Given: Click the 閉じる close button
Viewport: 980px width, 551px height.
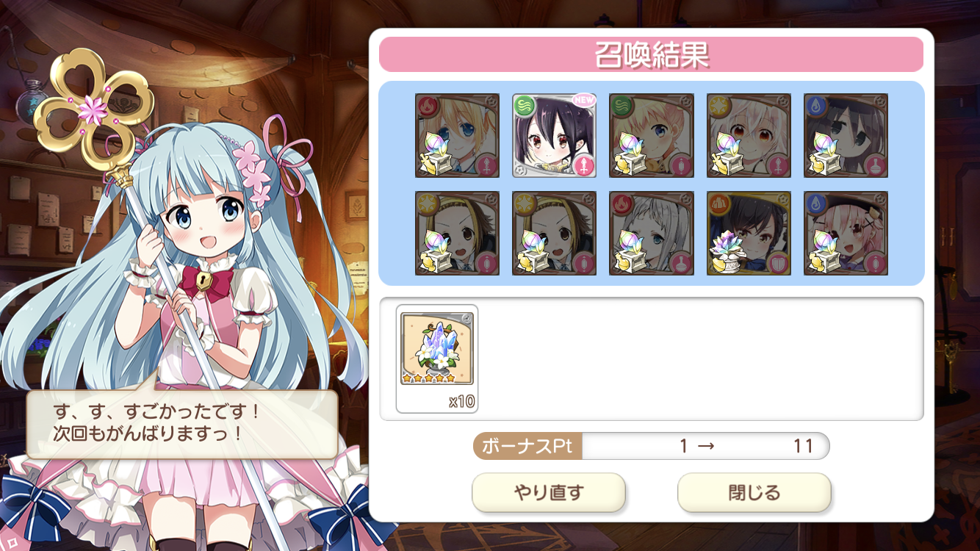Looking at the screenshot, I should [x=754, y=492].
